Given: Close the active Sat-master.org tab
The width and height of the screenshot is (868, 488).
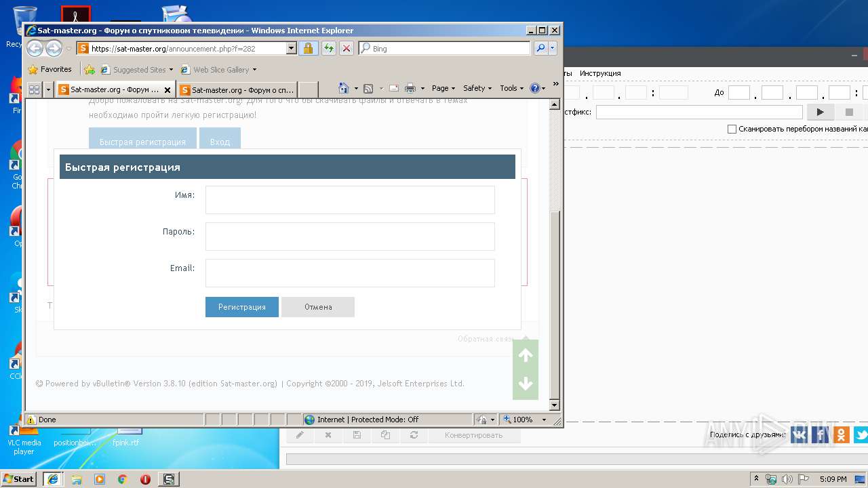Looking at the screenshot, I should pos(167,90).
